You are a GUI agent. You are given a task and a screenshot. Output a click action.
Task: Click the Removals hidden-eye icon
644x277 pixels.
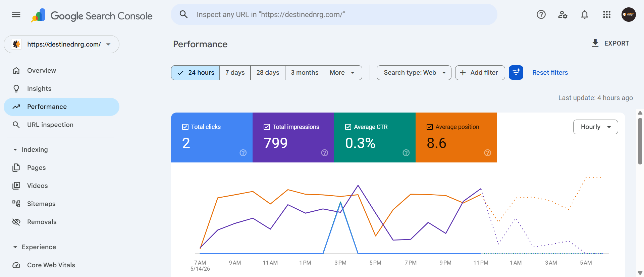[x=16, y=222]
